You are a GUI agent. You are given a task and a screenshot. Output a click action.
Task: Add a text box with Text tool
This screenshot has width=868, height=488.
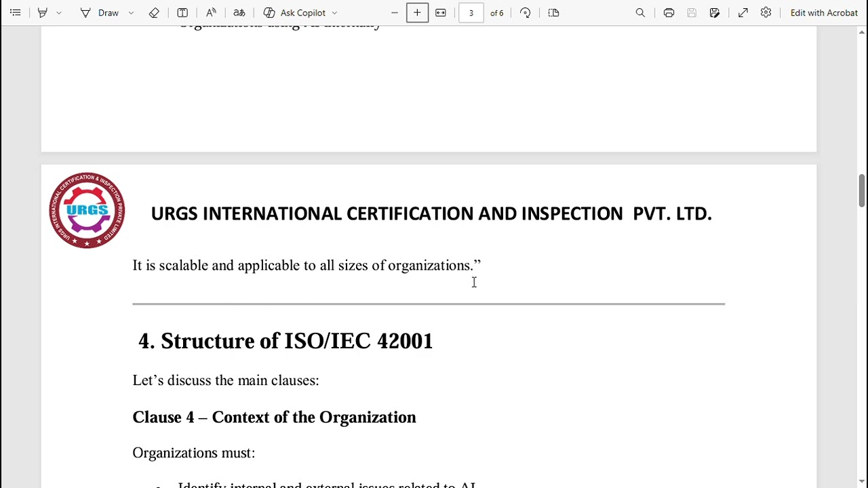click(182, 13)
